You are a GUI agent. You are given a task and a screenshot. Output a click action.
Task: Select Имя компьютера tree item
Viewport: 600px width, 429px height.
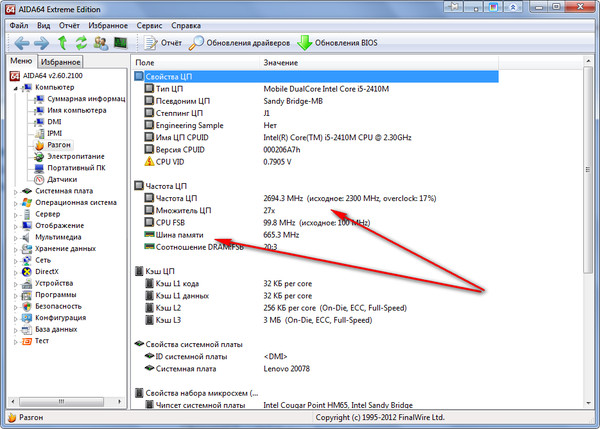[x=77, y=110]
